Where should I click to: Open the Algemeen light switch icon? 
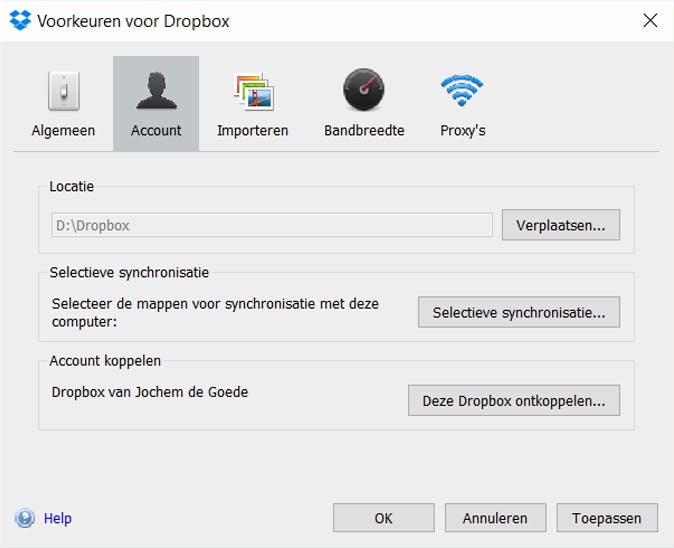coord(64,91)
